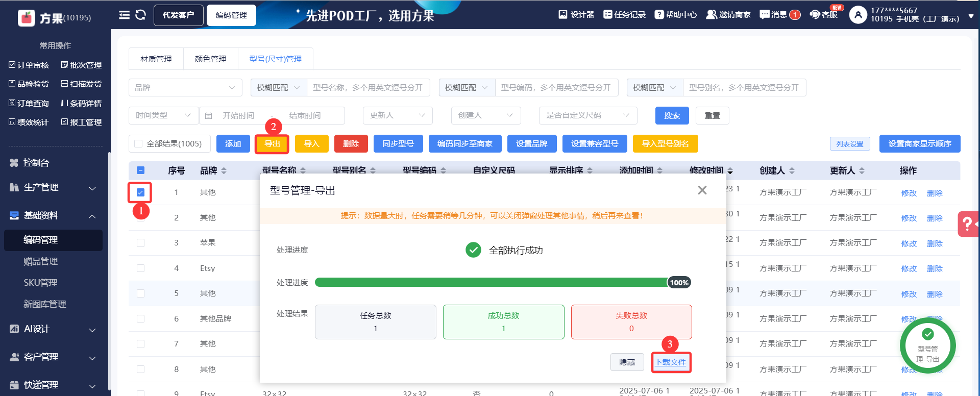The height and width of the screenshot is (396, 980).
Task: Open 条码详情 shortcut in sidebar
Action: [82, 104]
